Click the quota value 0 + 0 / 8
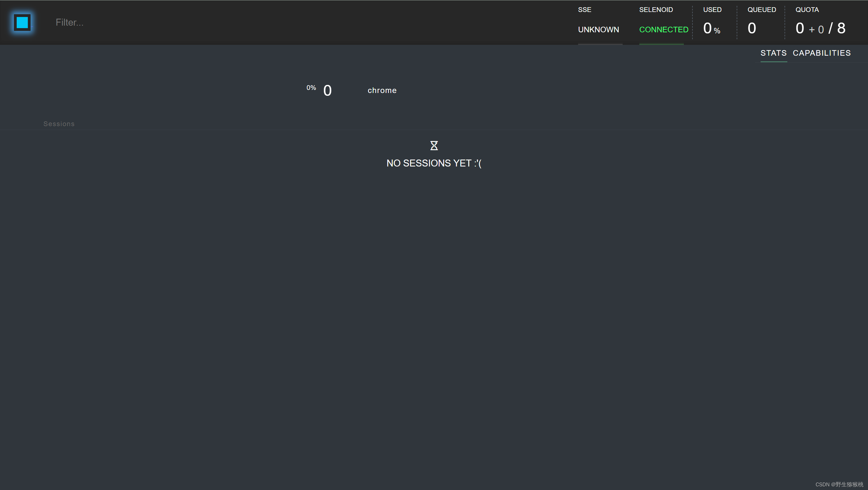The height and width of the screenshot is (490, 868). click(x=820, y=28)
